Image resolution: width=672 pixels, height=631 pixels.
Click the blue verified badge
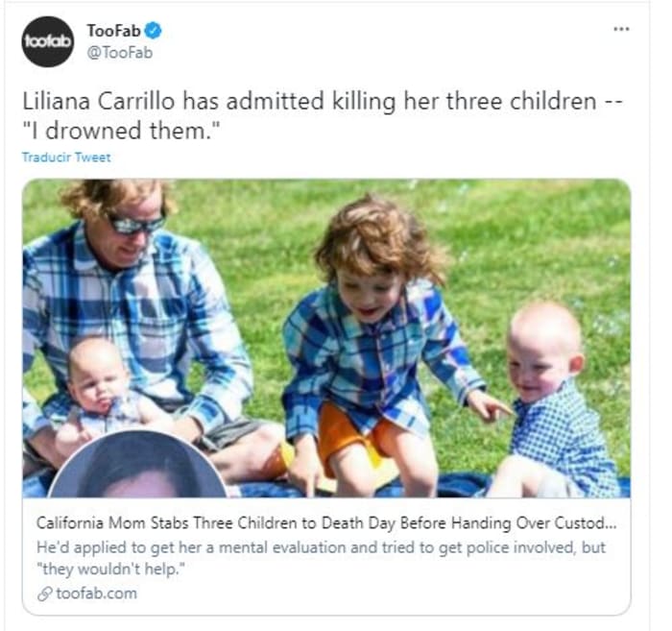pyautogui.click(x=154, y=31)
